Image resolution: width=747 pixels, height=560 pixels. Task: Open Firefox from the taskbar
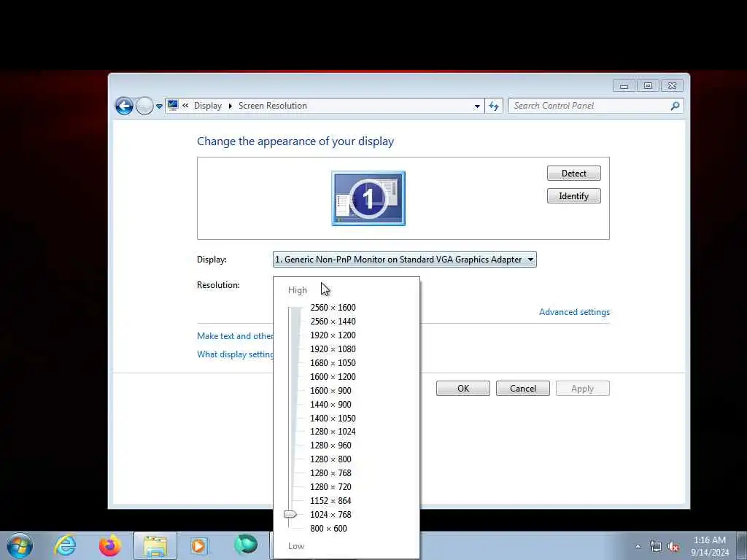(x=109, y=545)
